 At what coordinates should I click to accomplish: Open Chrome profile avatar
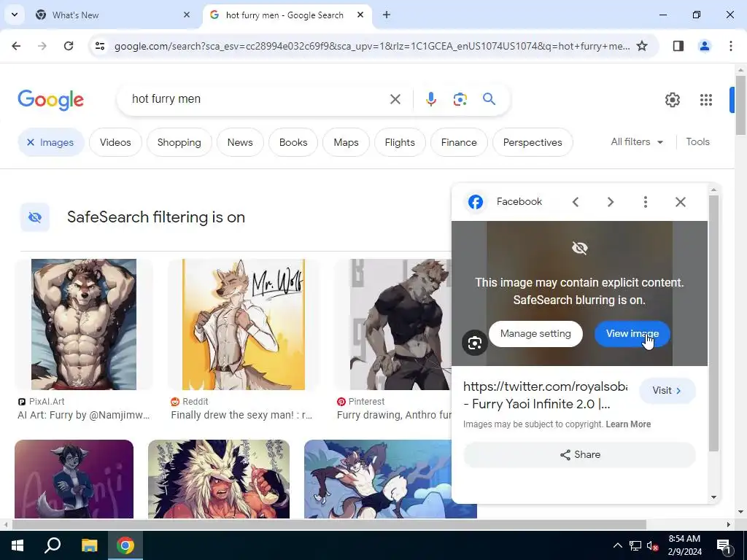coord(705,46)
